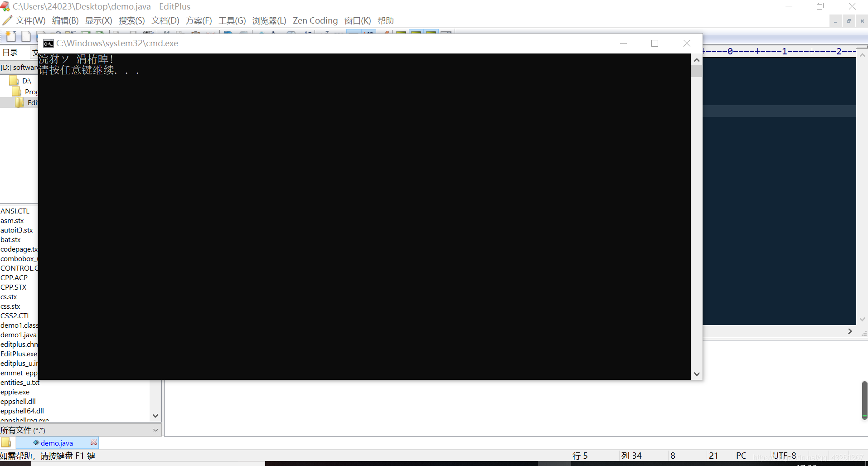Click the New document star icon in toolbar
The height and width of the screenshot is (466, 868).
[x=11, y=36]
